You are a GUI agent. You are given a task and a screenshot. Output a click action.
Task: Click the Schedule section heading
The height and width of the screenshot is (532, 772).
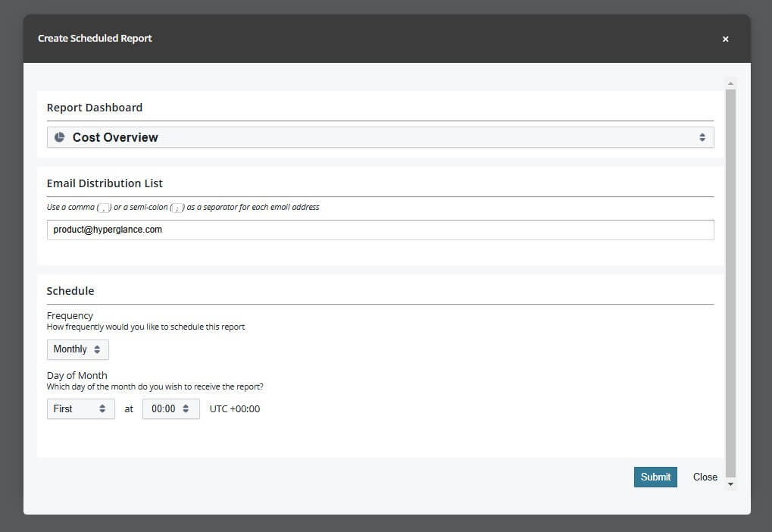pos(70,290)
